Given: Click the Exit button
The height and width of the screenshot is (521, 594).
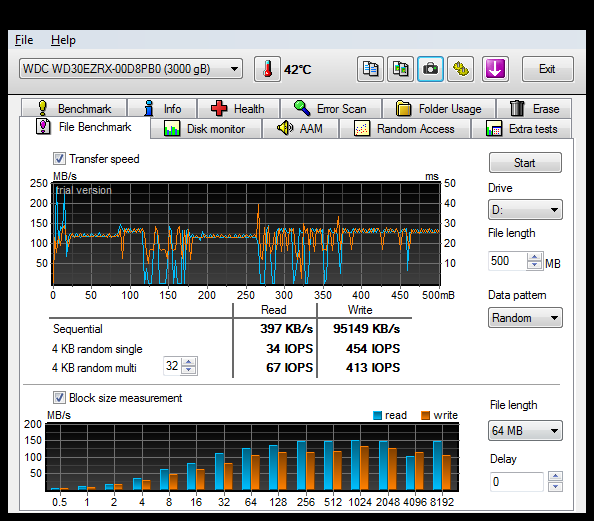Looking at the screenshot, I should pyautogui.click(x=547, y=69).
